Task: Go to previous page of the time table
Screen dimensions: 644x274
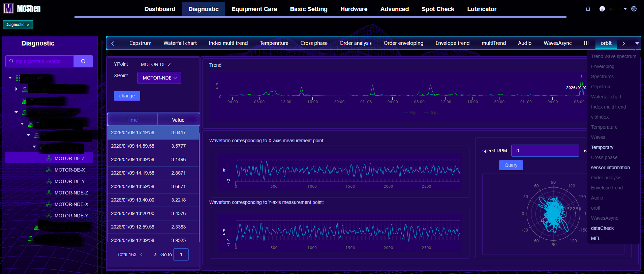Action: click(142, 254)
